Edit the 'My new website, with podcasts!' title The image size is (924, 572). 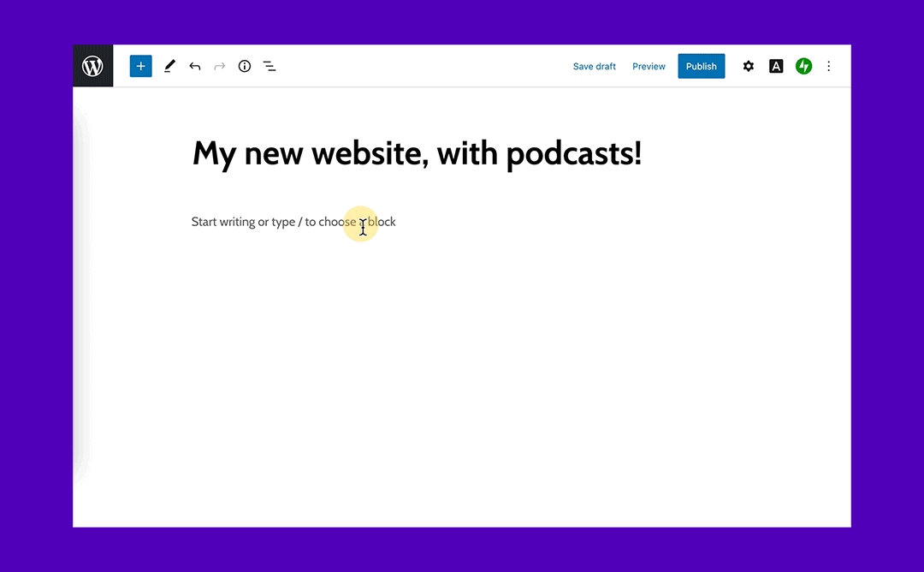pyautogui.click(x=417, y=154)
